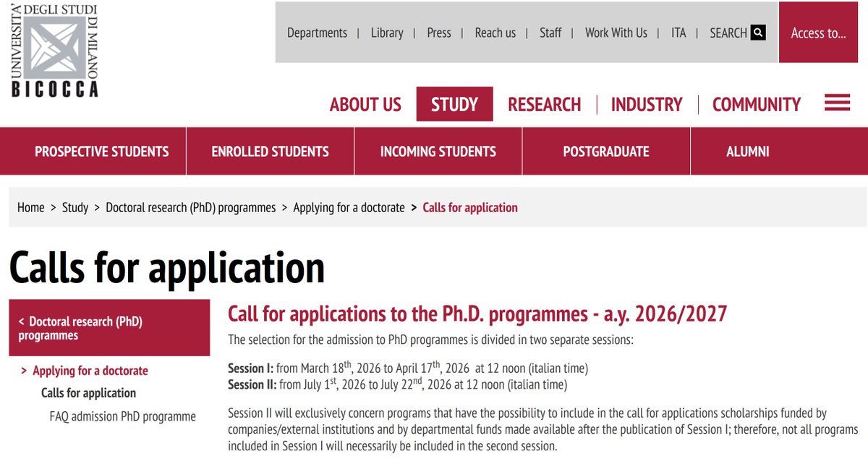Go to Home in breadcrumb

point(31,207)
